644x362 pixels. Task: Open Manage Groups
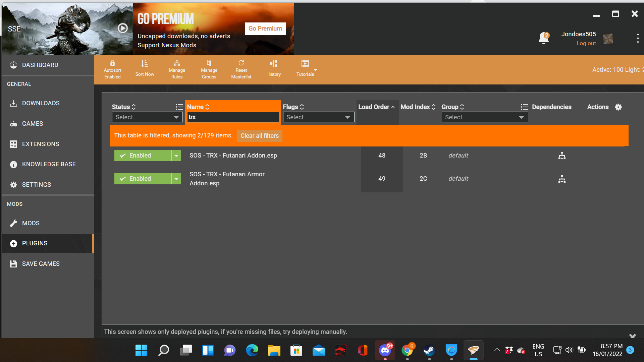pos(209,69)
